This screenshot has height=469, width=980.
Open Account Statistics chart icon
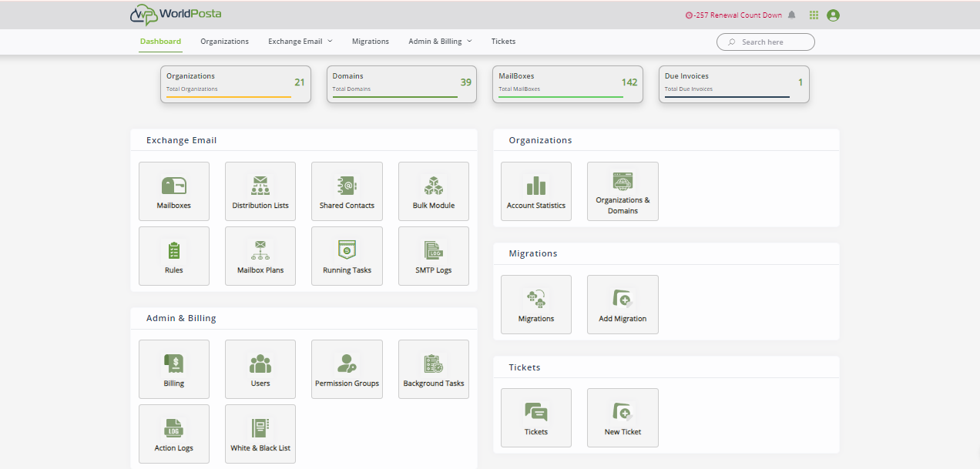535,187
